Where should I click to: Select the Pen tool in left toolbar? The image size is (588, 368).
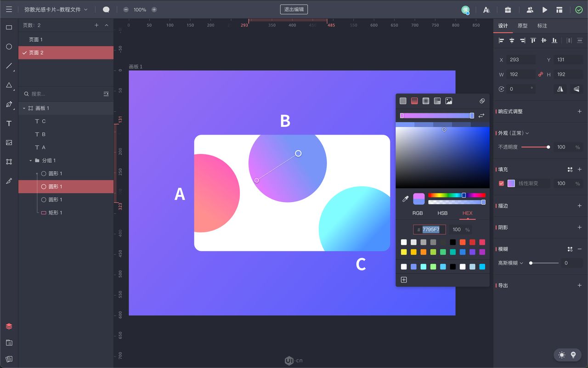(x=9, y=104)
